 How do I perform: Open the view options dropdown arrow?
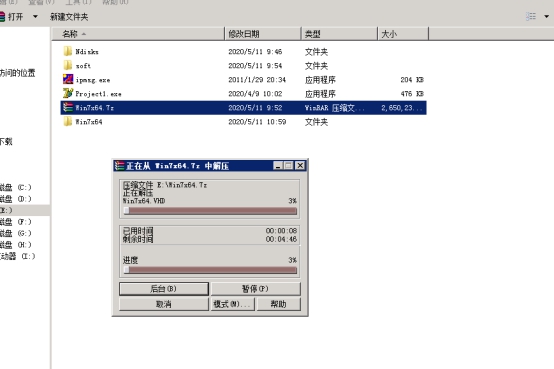tap(547, 16)
